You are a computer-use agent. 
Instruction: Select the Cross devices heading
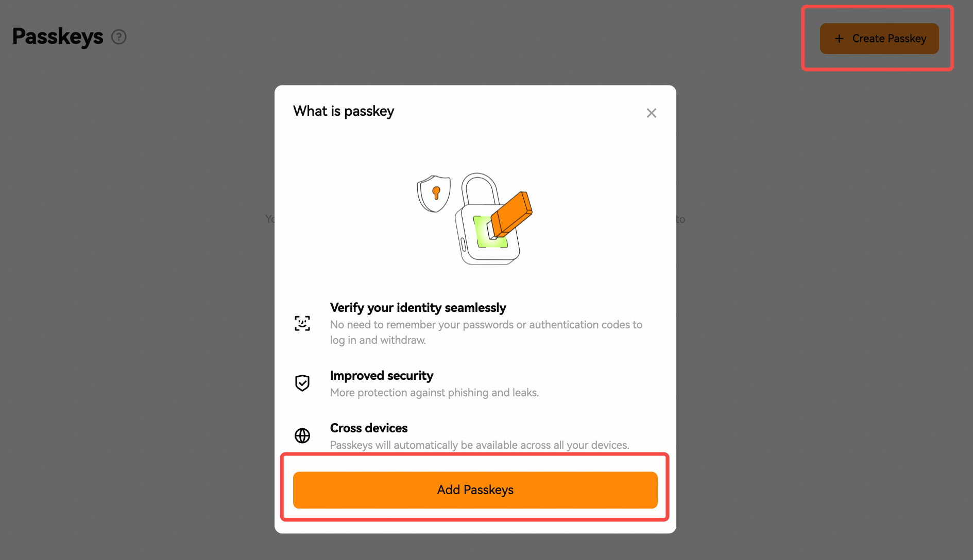[x=369, y=428]
